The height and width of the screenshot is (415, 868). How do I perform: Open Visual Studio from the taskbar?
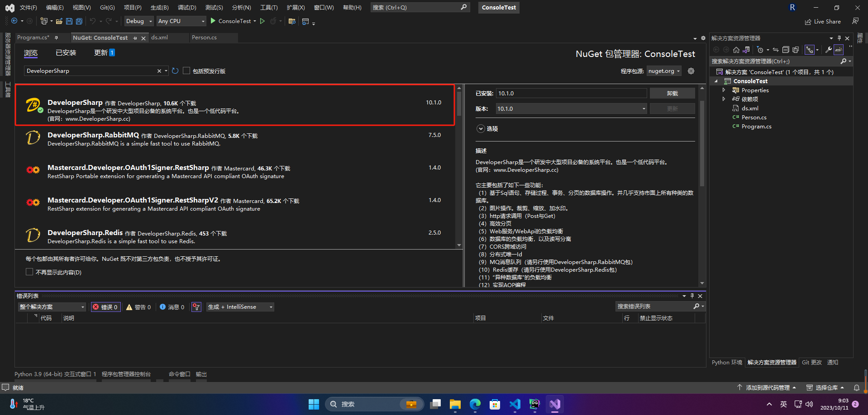(x=555, y=404)
